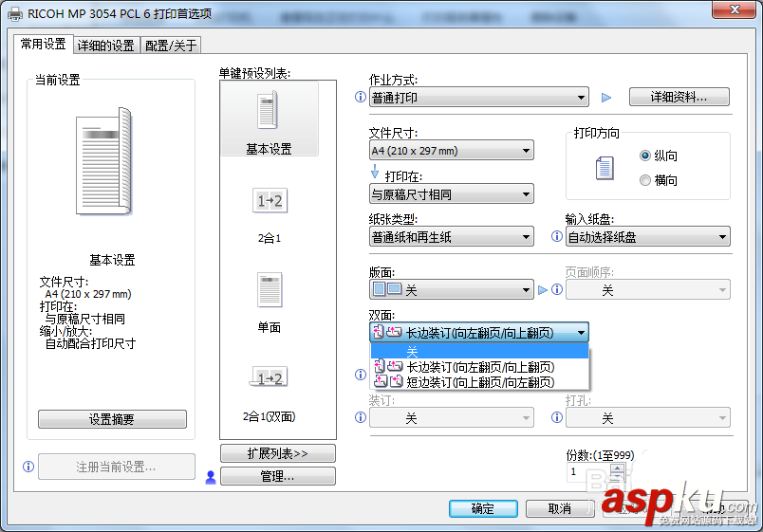This screenshot has width=763, height=532.
Task: Switch to 配置/关于 tab
Action: click(x=171, y=46)
